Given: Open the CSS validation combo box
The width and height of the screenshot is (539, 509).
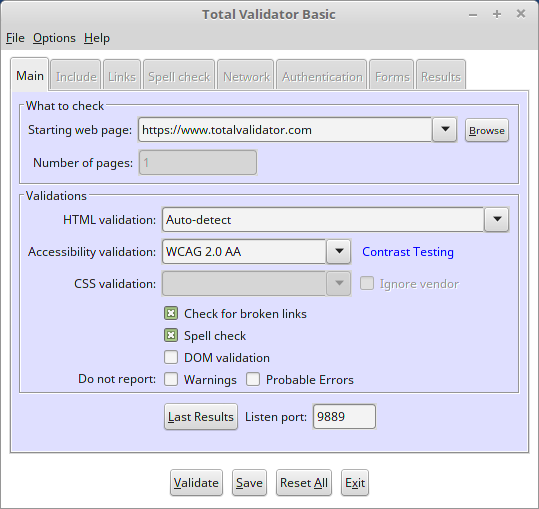Looking at the screenshot, I should click(x=244, y=284).
